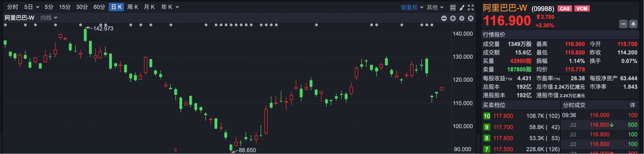Click the 分时成交 section header

coord(574,105)
